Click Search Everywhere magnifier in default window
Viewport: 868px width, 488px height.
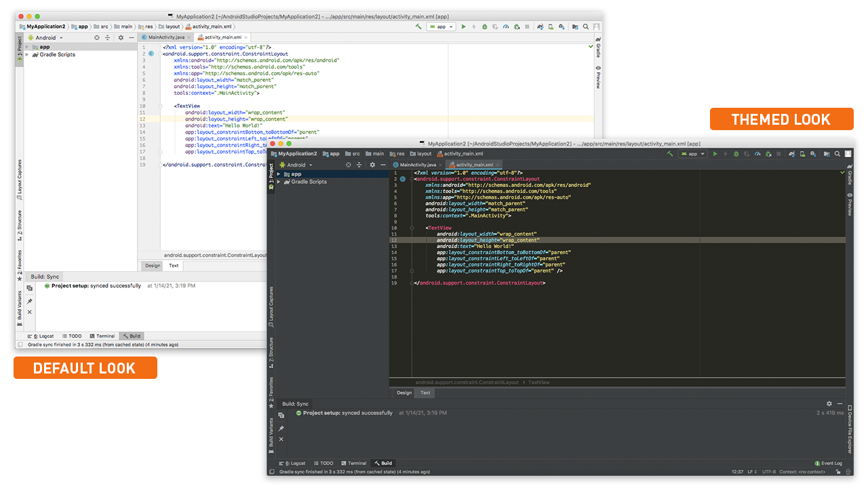click(586, 26)
